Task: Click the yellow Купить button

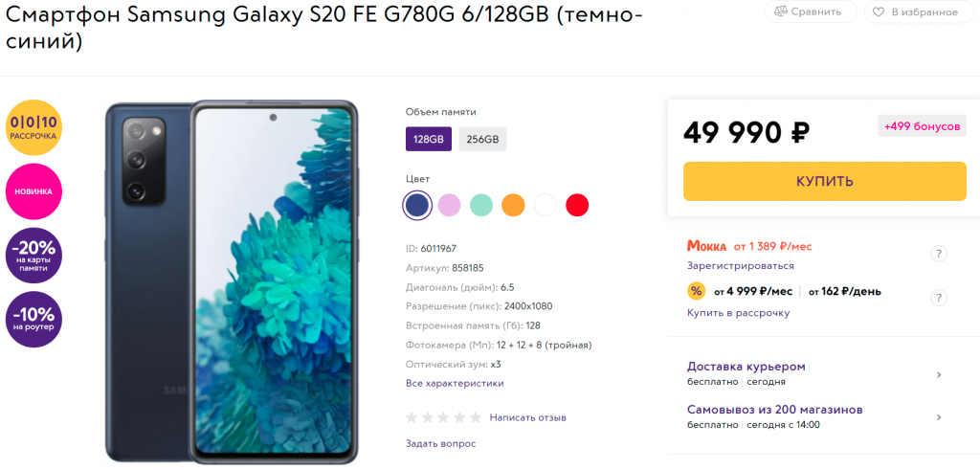Action: [x=824, y=181]
